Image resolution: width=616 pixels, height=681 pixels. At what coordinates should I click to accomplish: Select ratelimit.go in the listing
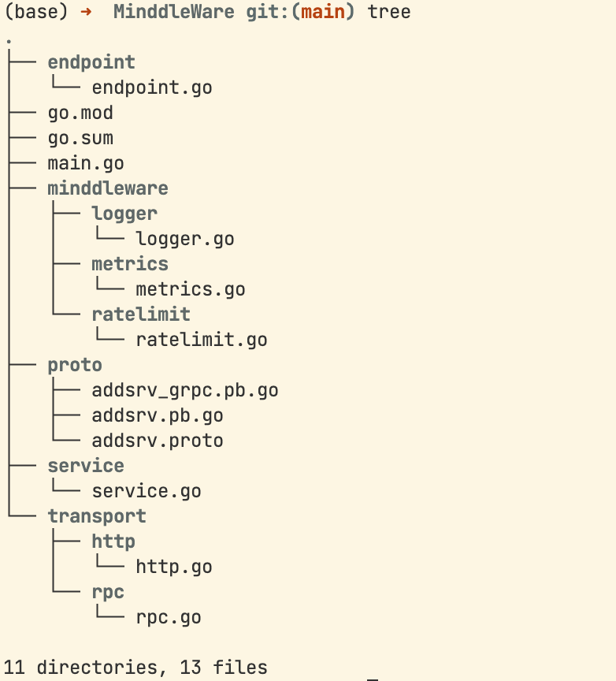(x=202, y=340)
